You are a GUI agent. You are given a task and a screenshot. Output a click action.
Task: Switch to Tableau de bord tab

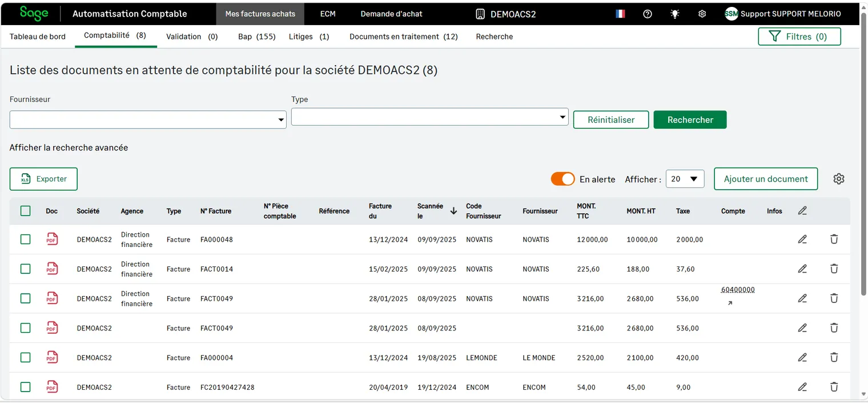coord(38,37)
